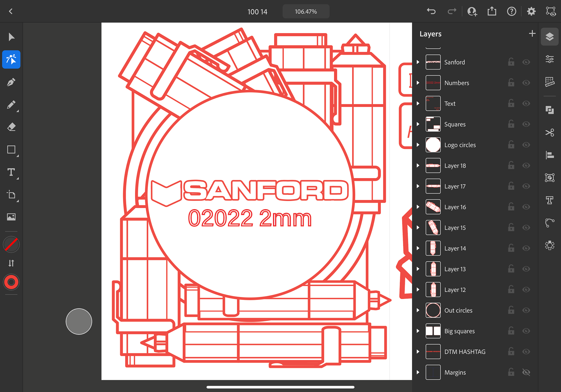Expand the Sanford layer
This screenshot has width=561, height=392.
click(x=418, y=62)
